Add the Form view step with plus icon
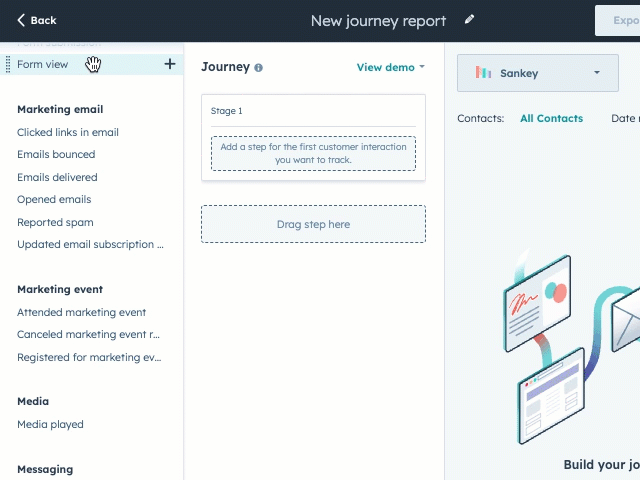Screen dimensions: 640x480 click(x=170, y=64)
